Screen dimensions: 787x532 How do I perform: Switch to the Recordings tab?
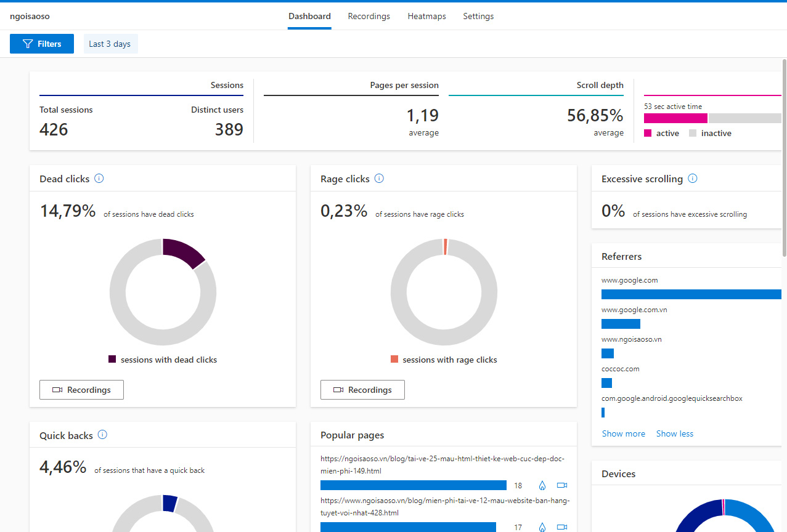(x=369, y=17)
